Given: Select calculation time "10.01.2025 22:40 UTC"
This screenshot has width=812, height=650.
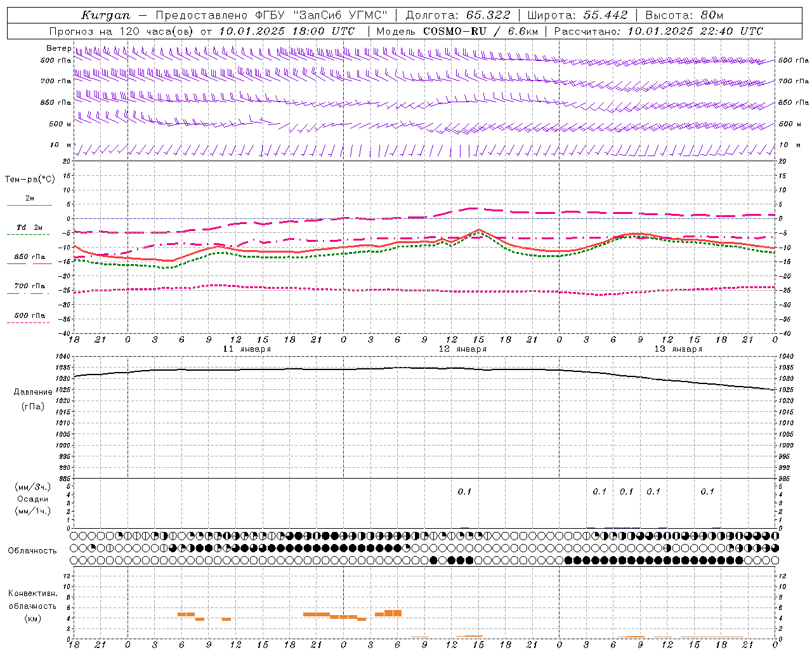Looking at the screenshot, I should [x=695, y=31].
